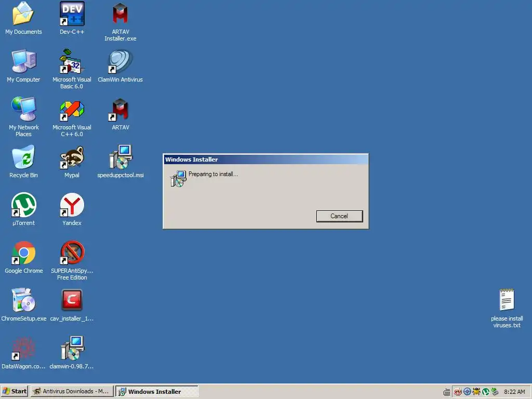
Task: Select the µTorrent desktop shortcut
Action: coord(23,205)
